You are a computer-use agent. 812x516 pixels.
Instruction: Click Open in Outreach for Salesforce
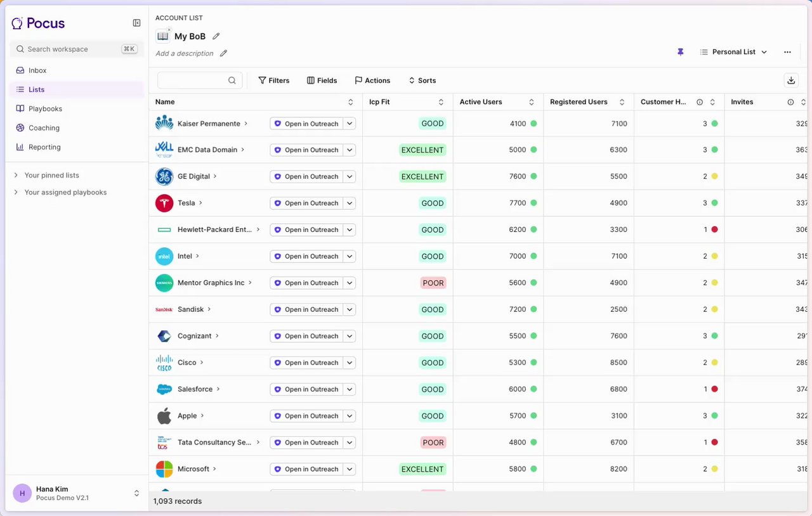pyautogui.click(x=306, y=389)
